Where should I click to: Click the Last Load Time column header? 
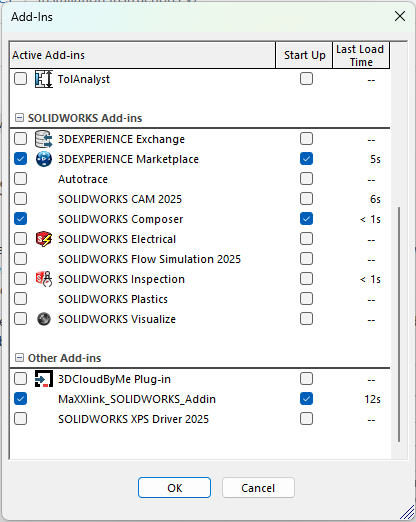(361, 55)
